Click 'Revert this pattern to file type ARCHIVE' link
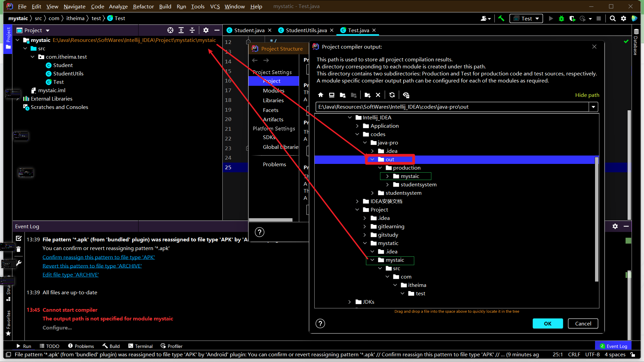 [92, 266]
